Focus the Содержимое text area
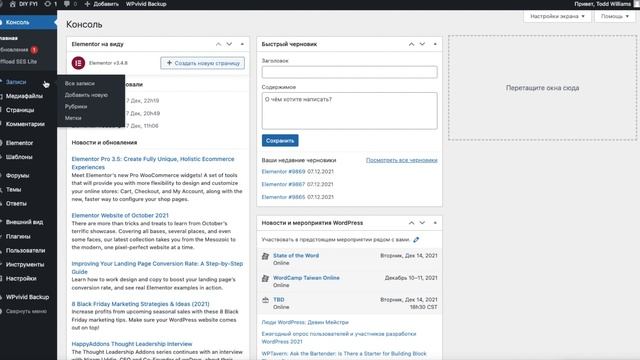 pyautogui.click(x=349, y=111)
